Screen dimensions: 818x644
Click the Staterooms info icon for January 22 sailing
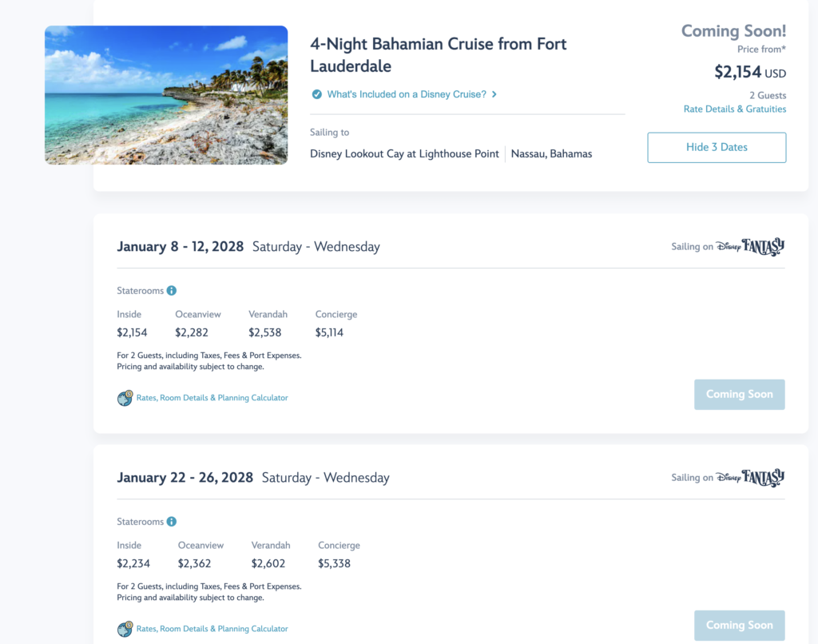point(172,522)
